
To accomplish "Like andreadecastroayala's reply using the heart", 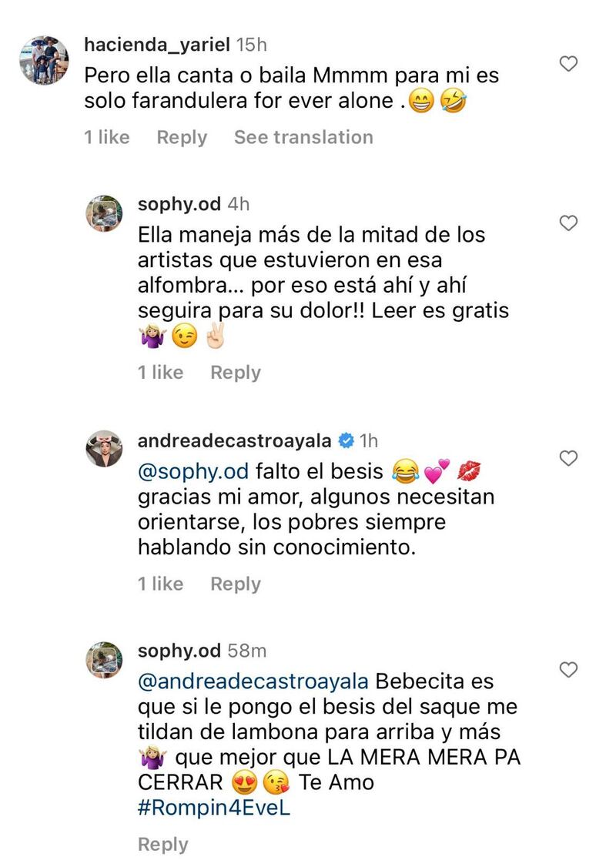I will (567, 458).
